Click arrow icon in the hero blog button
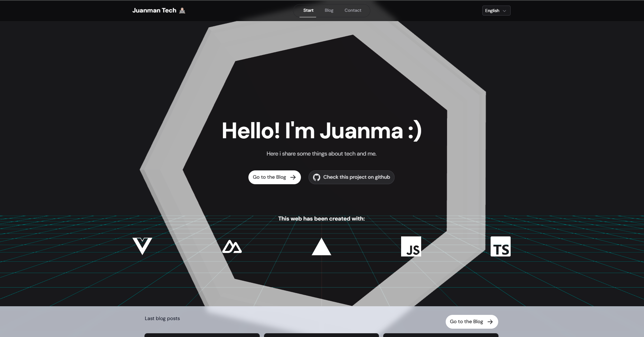This screenshot has height=337, width=644. [293, 177]
